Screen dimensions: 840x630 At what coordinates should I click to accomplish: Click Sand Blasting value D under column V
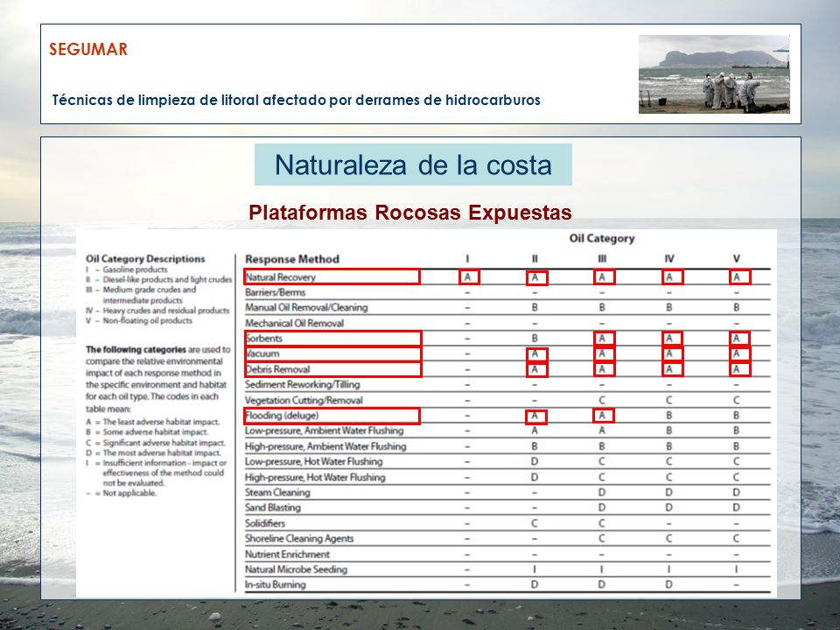coord(737,507)
